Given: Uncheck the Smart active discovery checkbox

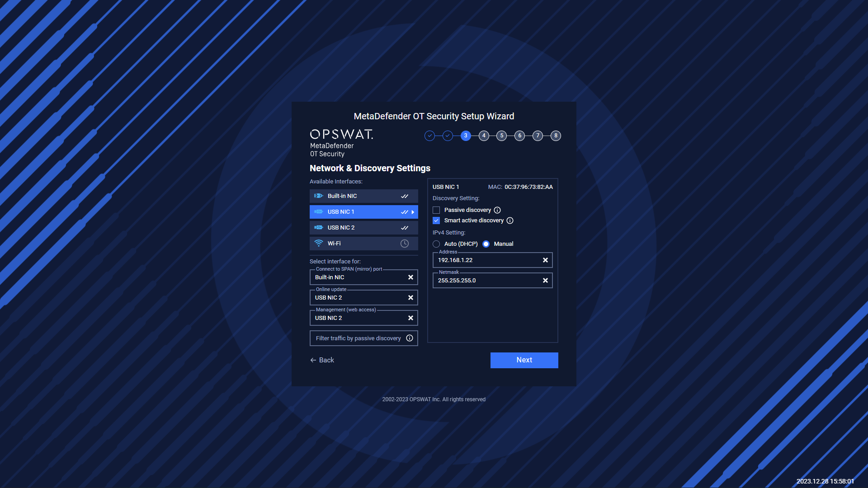Looking at the screenshot, I should (x=436, y=221).
